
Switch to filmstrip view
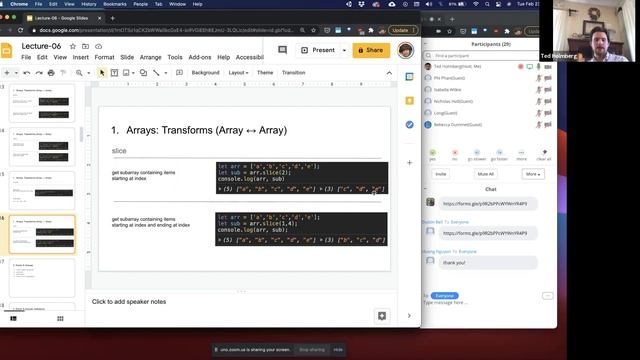tap(13, 318)
